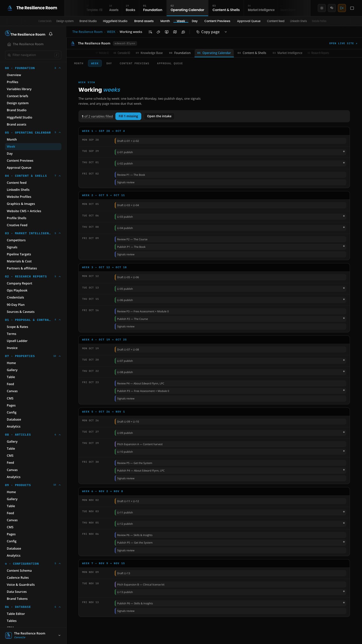The image size is (362, 644).
Task: Open the map icon in breadcrumb toolbar
Action: (175, 32)
